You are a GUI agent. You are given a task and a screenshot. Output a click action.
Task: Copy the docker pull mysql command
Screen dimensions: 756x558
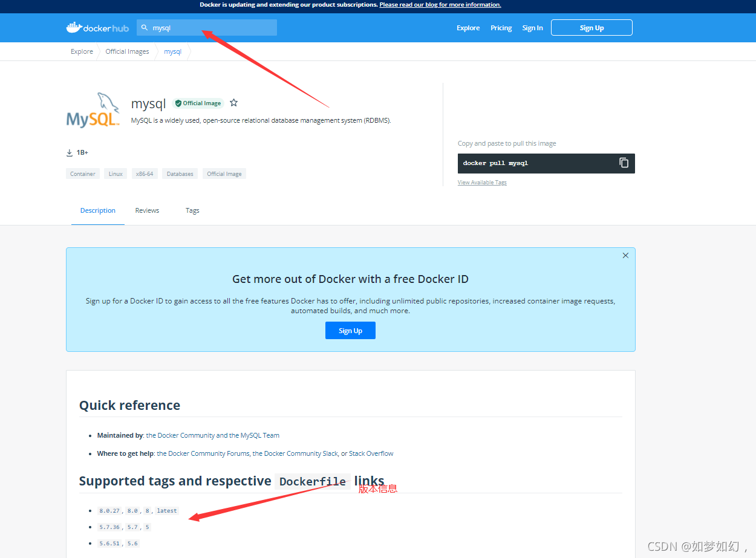click(624, 163)
